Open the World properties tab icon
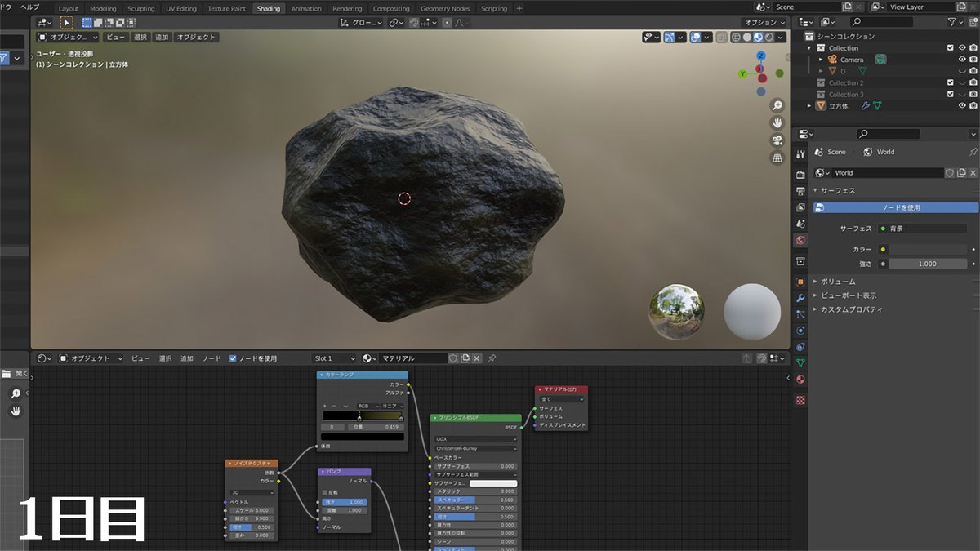 point(800,241)
